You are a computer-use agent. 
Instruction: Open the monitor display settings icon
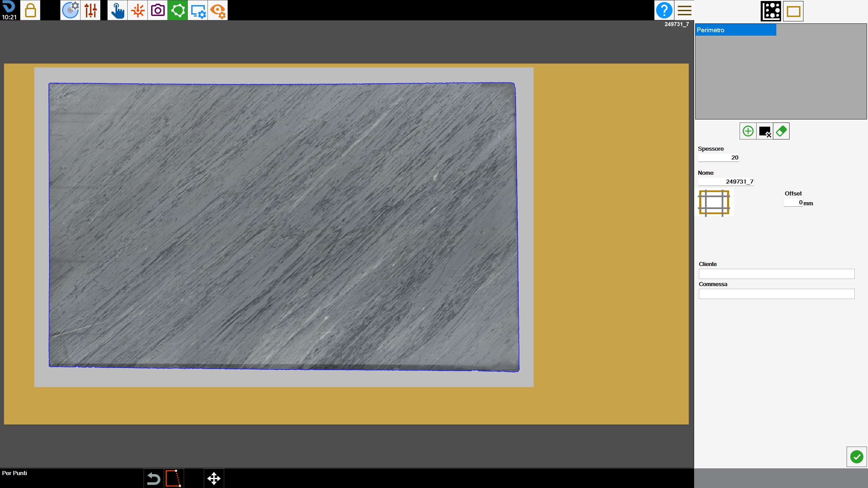point(198,10)
